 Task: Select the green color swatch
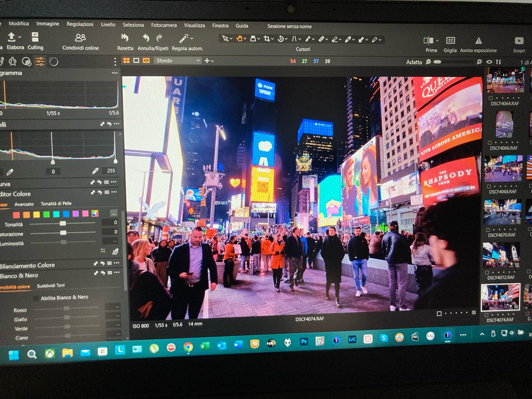coord(46,214)
